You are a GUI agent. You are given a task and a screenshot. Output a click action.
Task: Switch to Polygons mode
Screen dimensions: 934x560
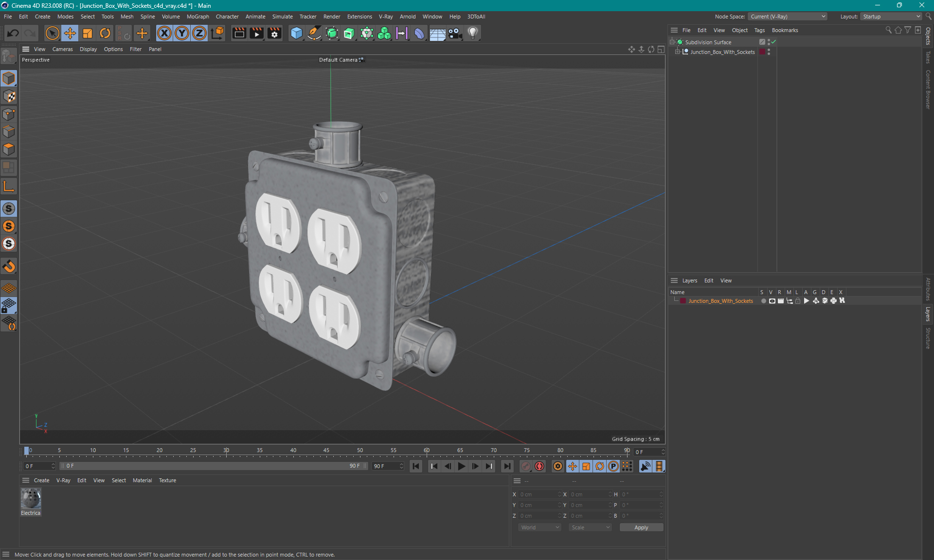point(9,149)
